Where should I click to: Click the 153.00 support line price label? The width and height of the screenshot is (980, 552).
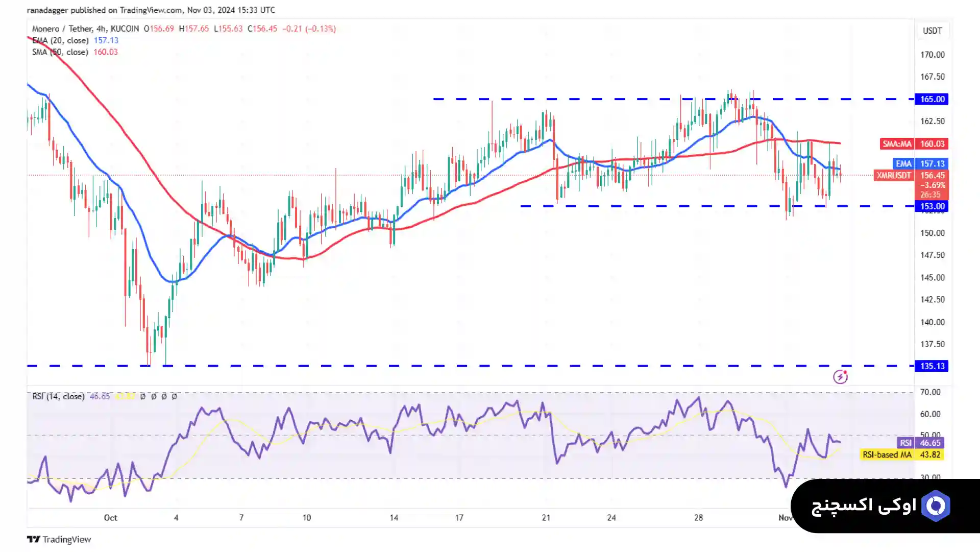[932, 206]
